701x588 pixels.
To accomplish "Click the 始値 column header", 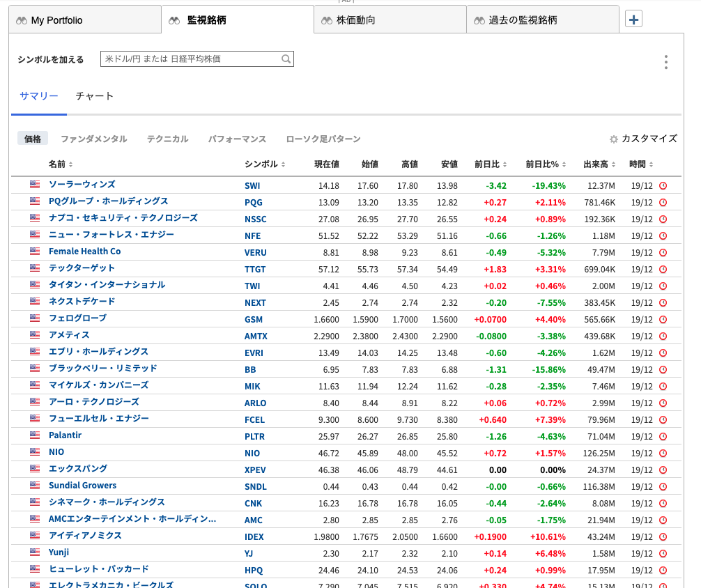I will click(370, 164).
